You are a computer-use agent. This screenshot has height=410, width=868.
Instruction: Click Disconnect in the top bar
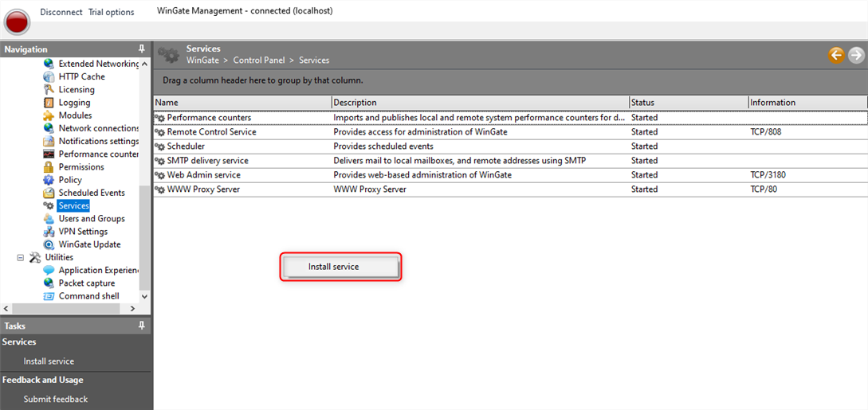point(61,12)
